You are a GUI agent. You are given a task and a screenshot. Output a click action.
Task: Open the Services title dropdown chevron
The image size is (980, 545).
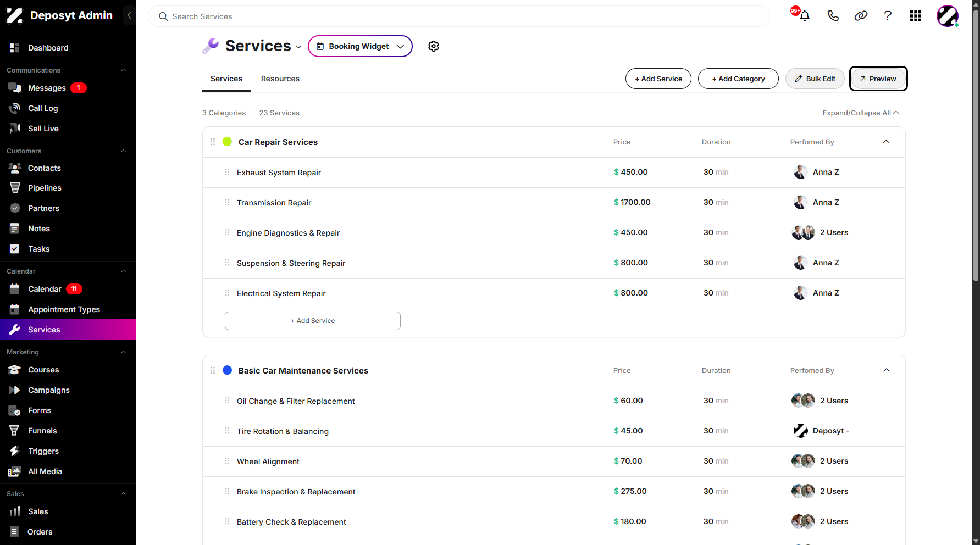tap(298, 47)
